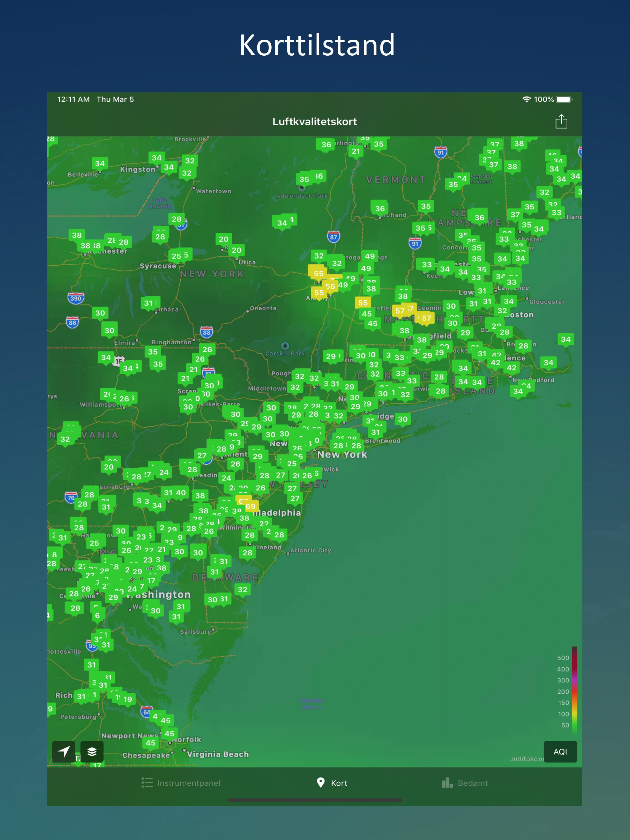Tap the interstate 87 highway shield
The height and width of the screenshot is (840, 630).
pyautogui.click(x=333, y=237)
